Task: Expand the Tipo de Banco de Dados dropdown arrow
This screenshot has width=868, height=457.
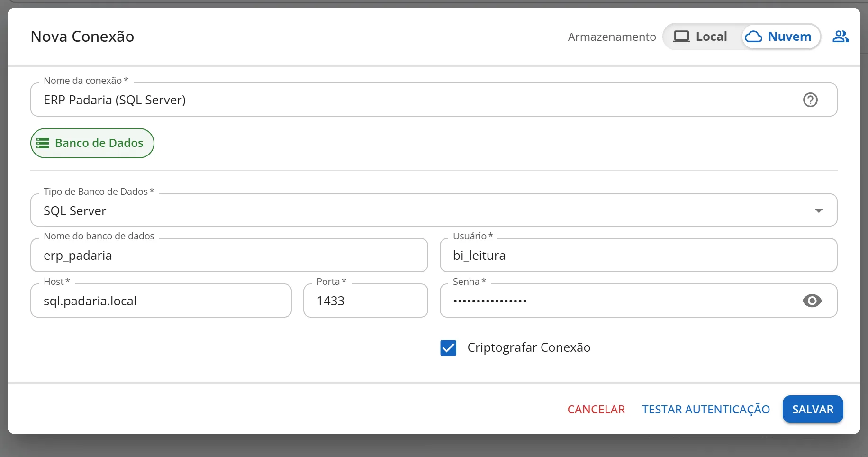Action: click(x=819, y=210)
